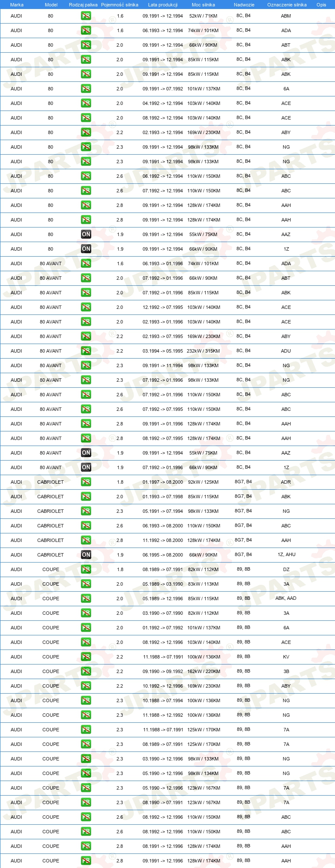The image size is (335, 868).
Task: Click the PB fuel icon in the Audi 80 1.6 ADA row
Action: tap(86, 30)
